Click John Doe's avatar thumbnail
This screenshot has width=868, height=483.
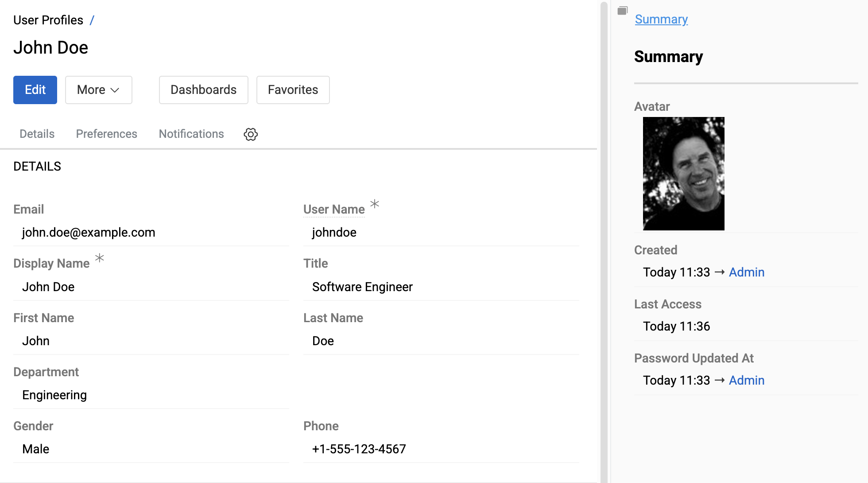(x=683, y=174)
